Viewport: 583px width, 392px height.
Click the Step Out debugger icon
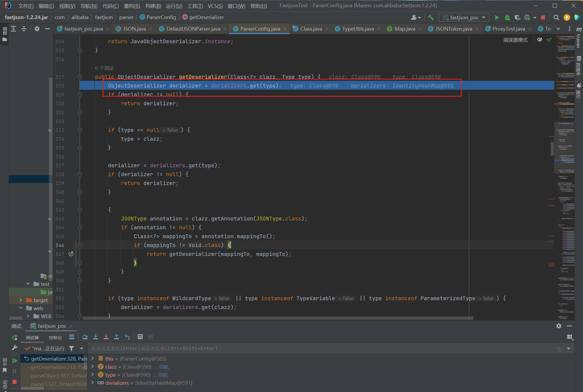tap(117, 337)
